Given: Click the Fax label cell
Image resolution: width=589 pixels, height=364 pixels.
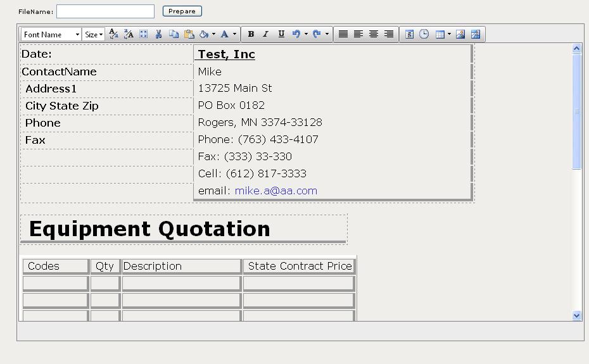Looking at the screenshot, I should click(x=107, y=141).
